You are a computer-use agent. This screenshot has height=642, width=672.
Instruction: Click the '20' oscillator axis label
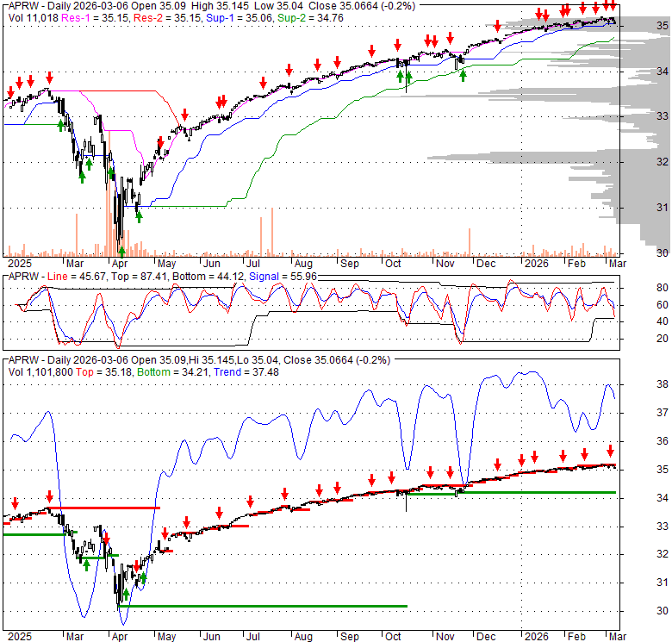[x=663, y=338]
